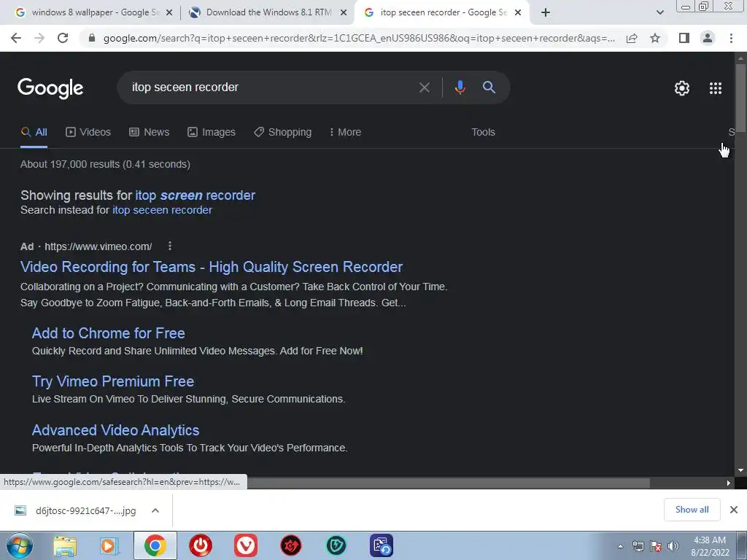Share this page from the address bar
Screen dimensions: 747x560
(632, 38)
